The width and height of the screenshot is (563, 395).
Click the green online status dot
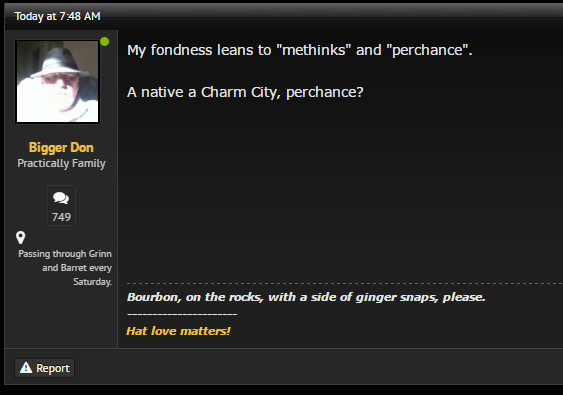(104, 42)
